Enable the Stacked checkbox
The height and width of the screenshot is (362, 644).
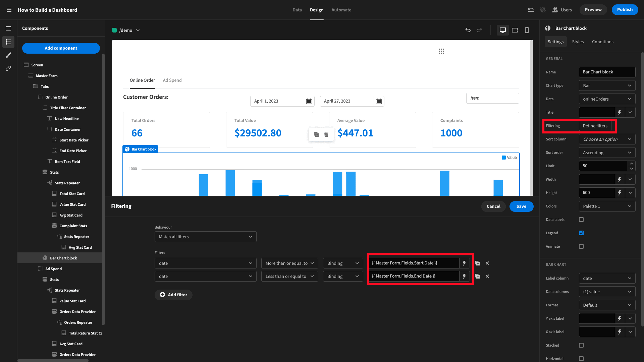[581, 345]
